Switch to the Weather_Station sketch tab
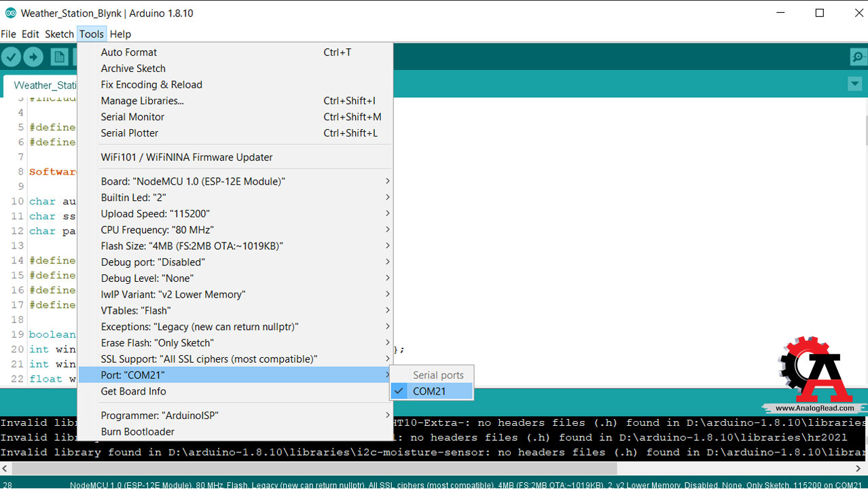 [x=42, y=85]
